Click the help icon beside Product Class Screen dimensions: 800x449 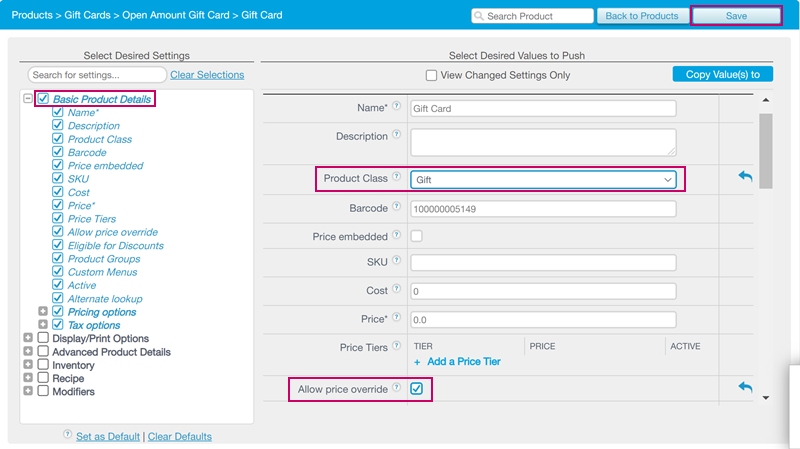[396, 178]
